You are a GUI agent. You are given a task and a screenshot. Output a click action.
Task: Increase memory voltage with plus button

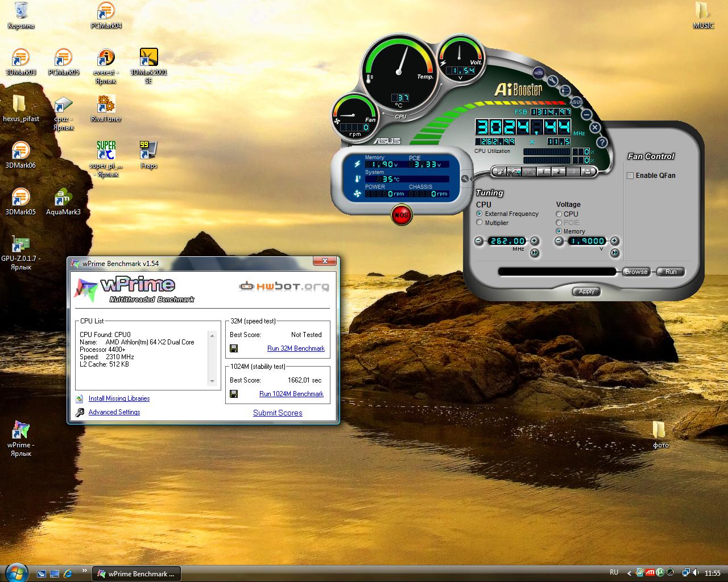pyautogui.click(x=614, y=241)
